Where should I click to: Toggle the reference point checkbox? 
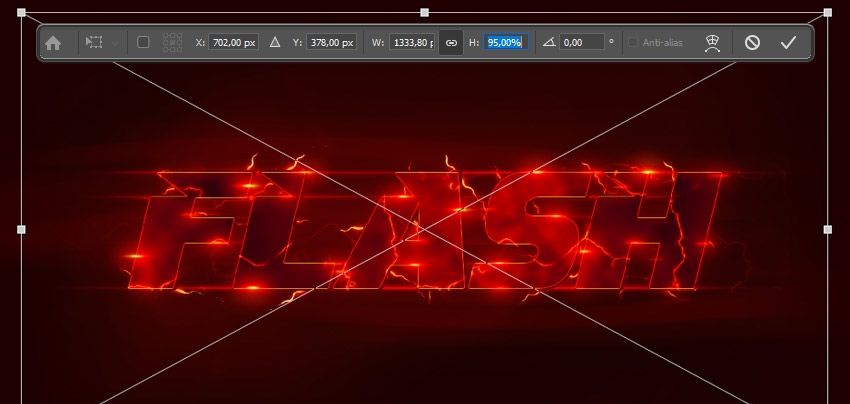point(143,42)
